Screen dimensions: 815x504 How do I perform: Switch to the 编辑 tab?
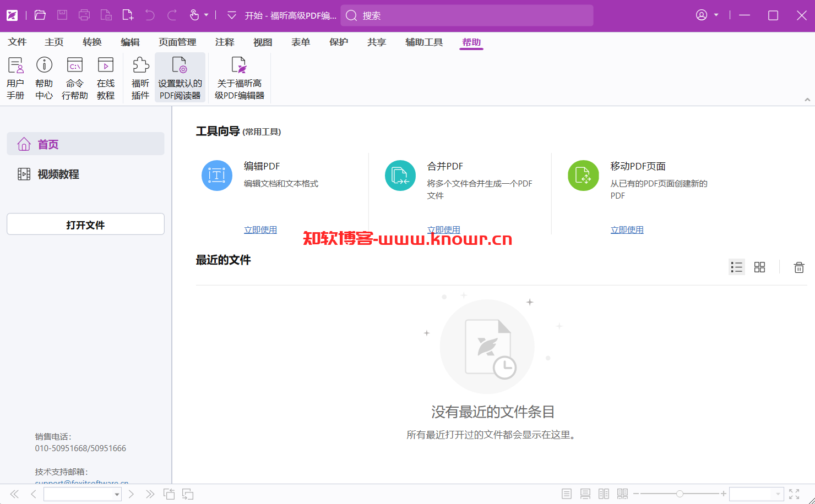[x=130, y=42]
